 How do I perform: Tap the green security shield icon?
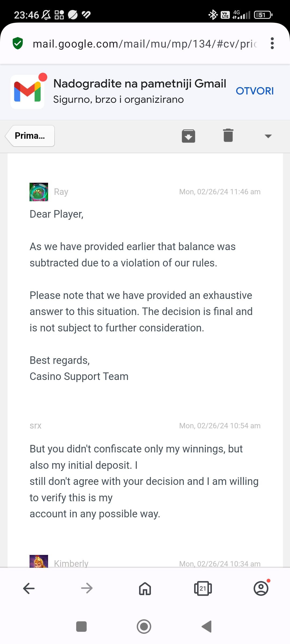18,43
